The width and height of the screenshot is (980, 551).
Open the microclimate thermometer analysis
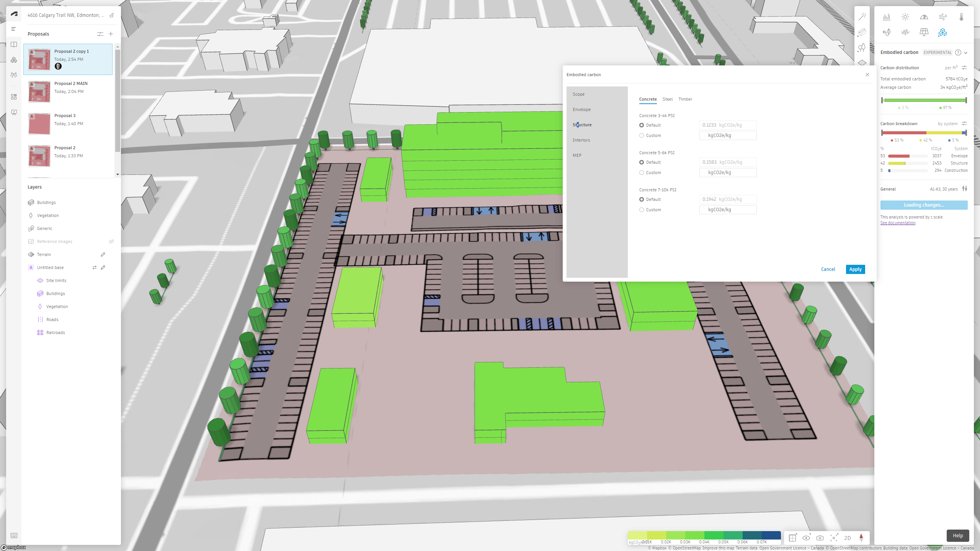coord(961,17)
